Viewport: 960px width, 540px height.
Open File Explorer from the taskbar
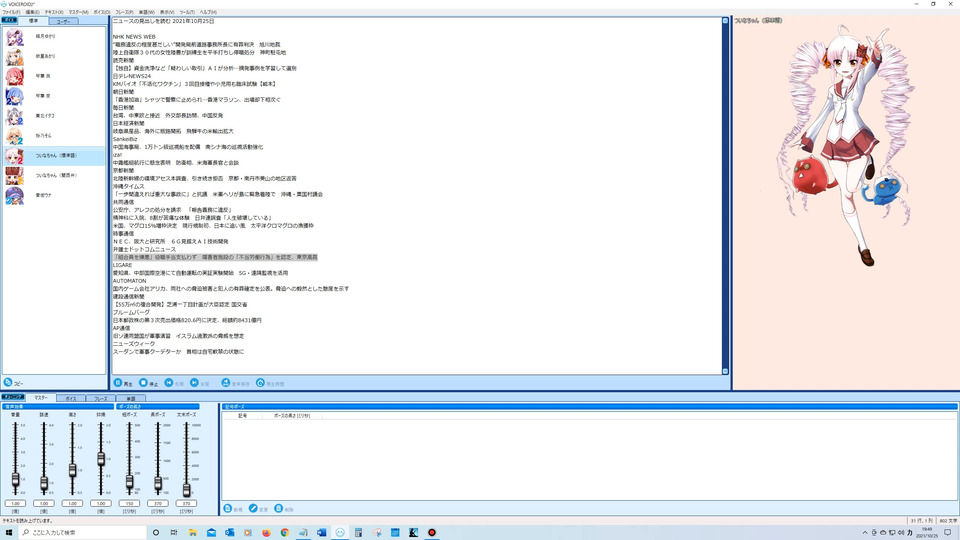[192, 533]
